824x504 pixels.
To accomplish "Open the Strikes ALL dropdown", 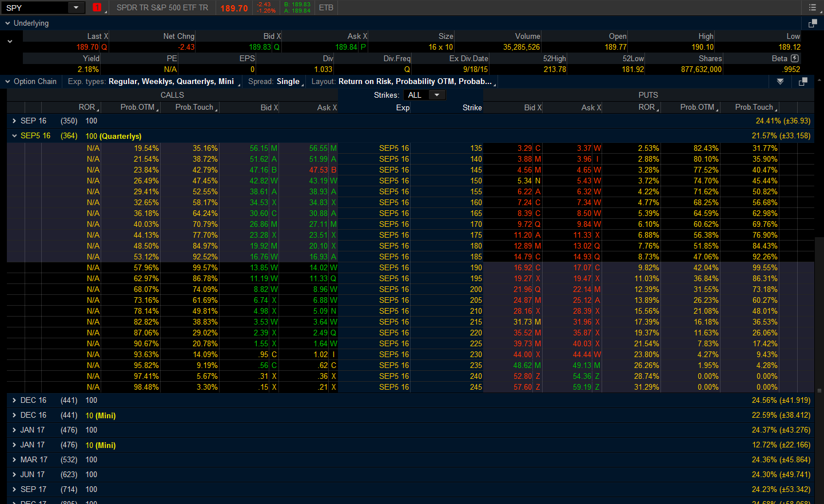I will click(x=424, y=95).
